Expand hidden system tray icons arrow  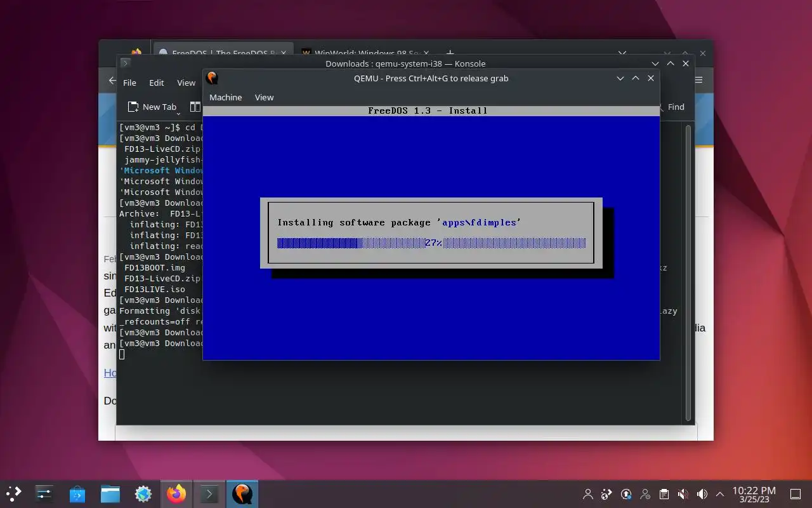720,494
